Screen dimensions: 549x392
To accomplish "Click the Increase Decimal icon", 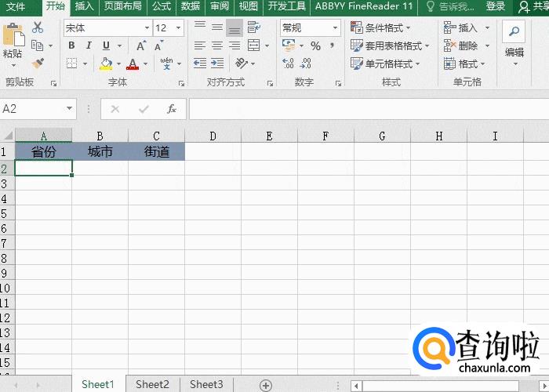I will click(288, 64).
